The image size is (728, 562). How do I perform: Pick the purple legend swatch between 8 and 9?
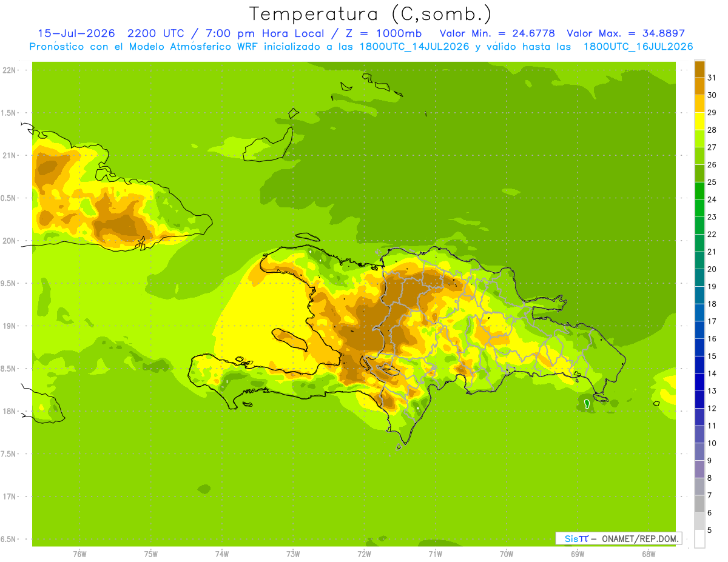pos(699,469)
